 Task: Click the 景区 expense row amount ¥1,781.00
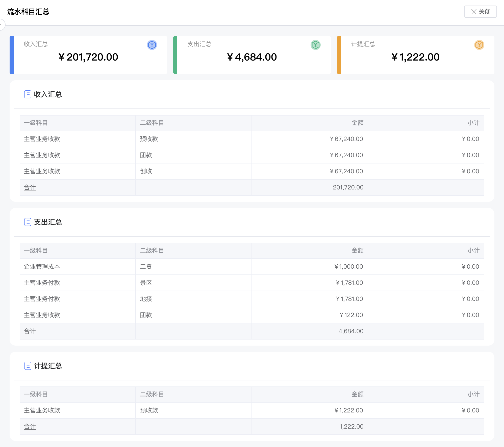(349, 283)
